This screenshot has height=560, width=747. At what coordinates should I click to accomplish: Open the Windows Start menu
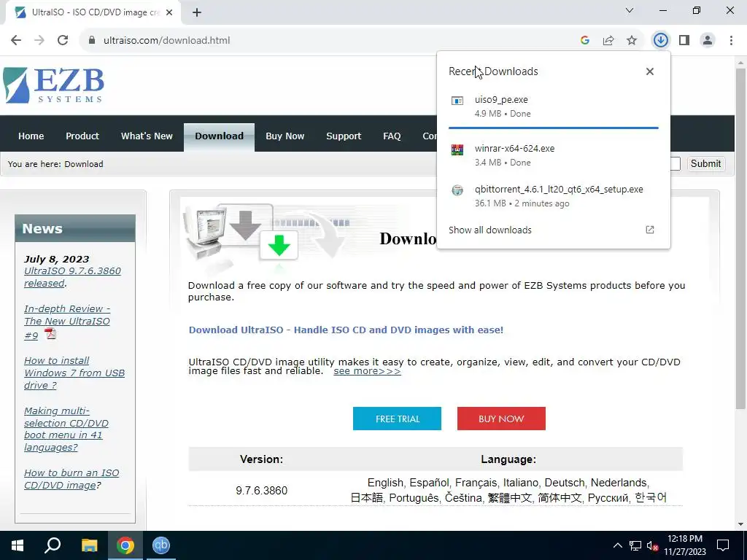(x=18, y=545)
